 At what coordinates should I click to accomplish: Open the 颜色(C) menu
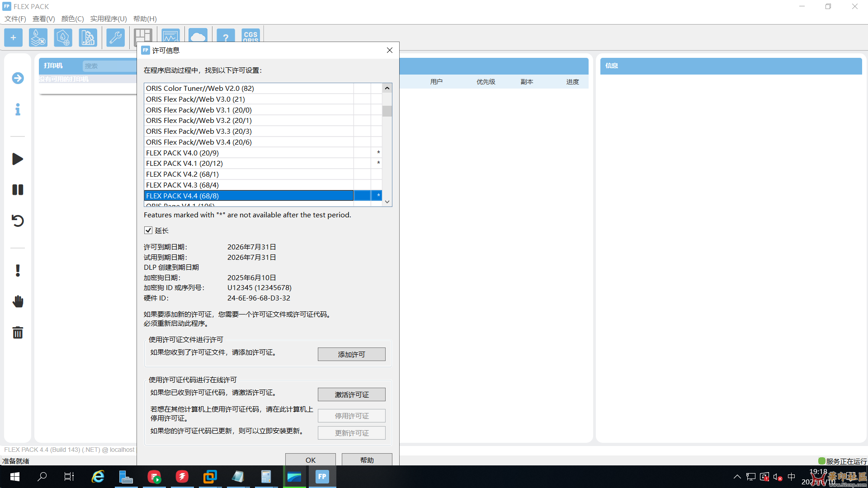click(x=73, y=19)
